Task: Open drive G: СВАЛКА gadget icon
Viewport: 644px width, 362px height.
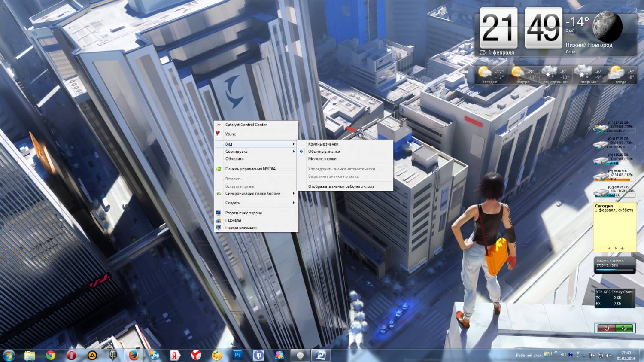Action: click(x=600, y=192)
